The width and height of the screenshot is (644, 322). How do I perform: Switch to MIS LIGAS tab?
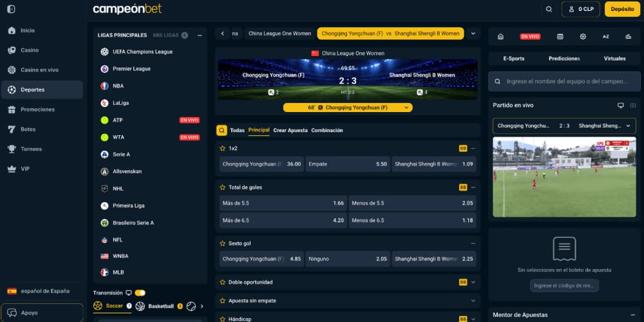170,35
